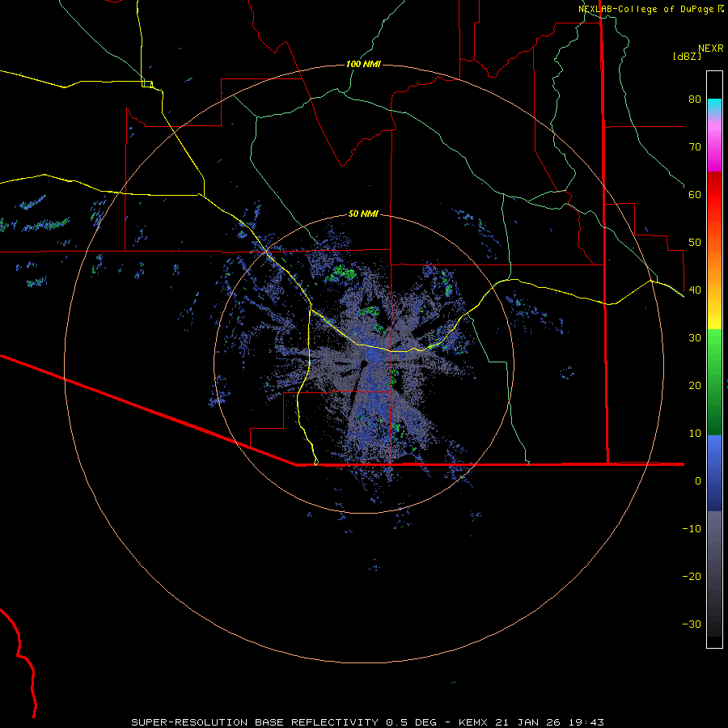Click the 100 NMI range ring label
This screenshot has width=728, height=728.
point(363,64)
